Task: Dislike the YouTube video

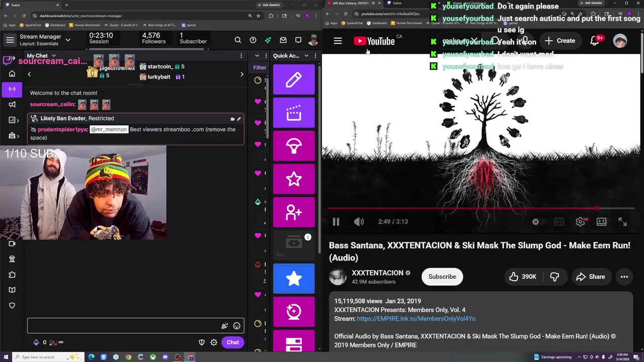Action: pyautogui.click(x=554, y=277)
